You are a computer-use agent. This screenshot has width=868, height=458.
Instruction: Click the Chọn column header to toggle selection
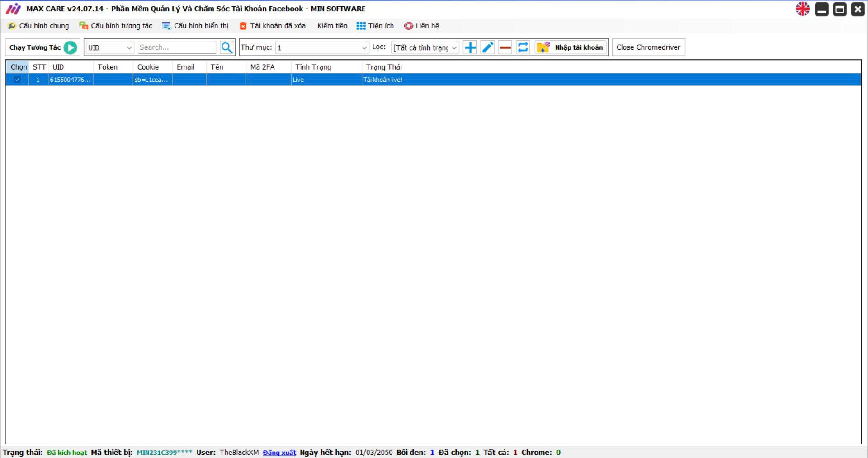coord(19,67)
